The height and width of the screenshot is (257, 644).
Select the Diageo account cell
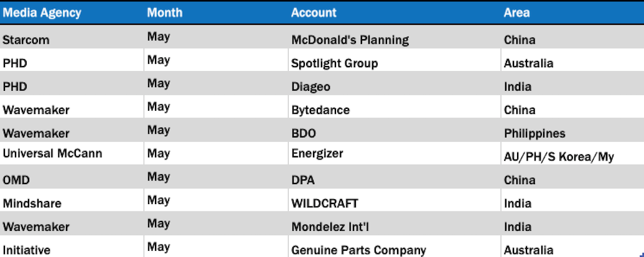coord(310,86)
